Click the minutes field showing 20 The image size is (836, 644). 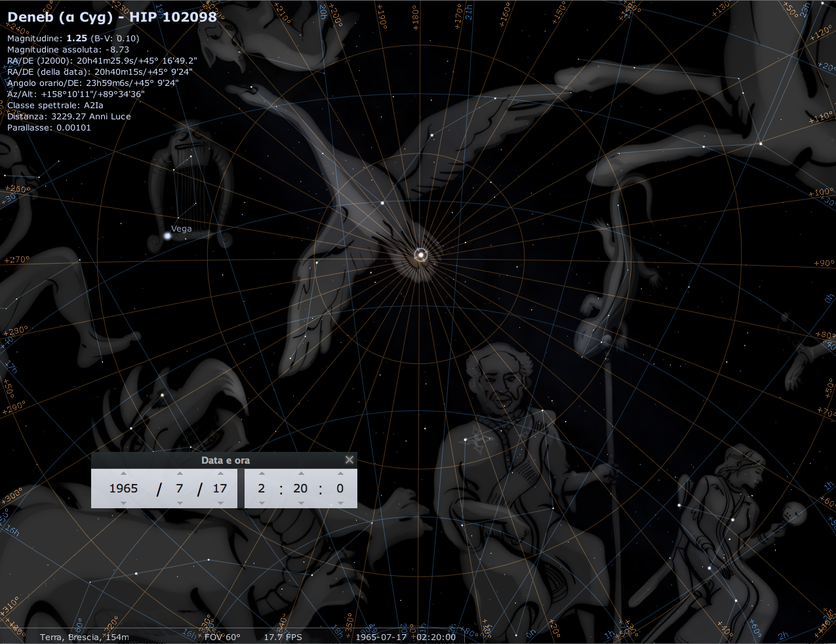(300, 489)
